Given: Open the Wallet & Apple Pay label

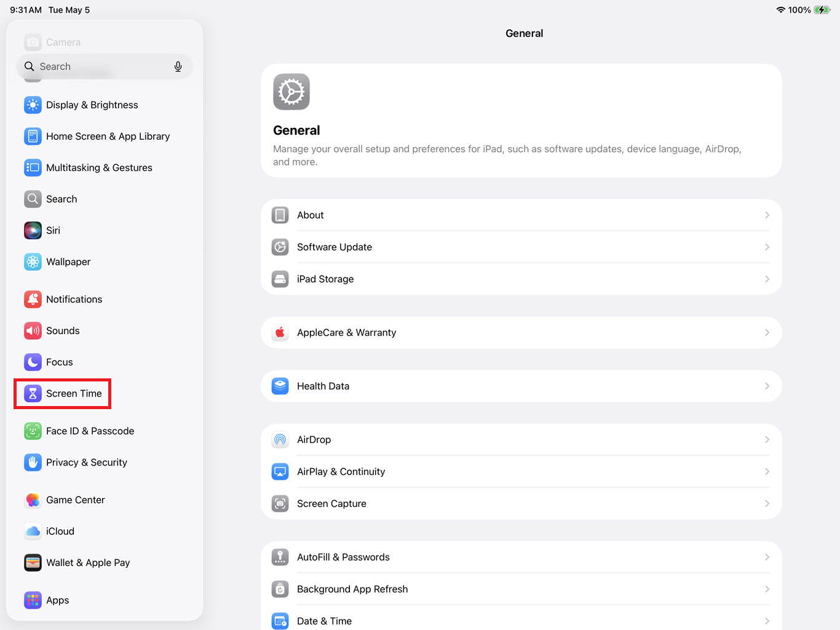Looking at the screenshot, I should pos(88,563).
